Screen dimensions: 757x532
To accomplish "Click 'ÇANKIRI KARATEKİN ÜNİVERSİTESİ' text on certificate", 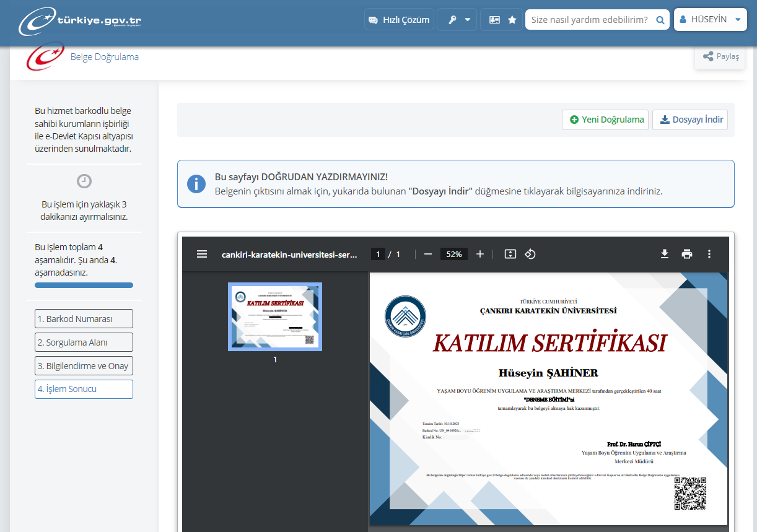I will click(548, 311).
